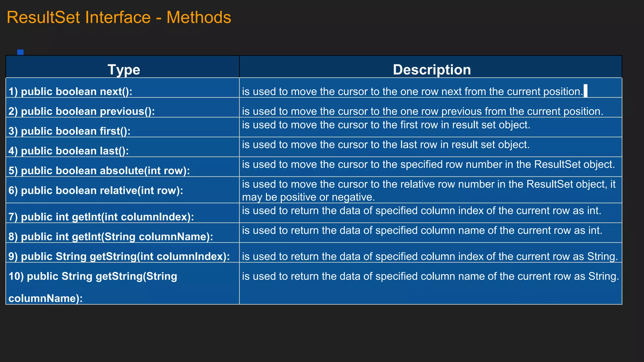Select the Description column header

431,69
